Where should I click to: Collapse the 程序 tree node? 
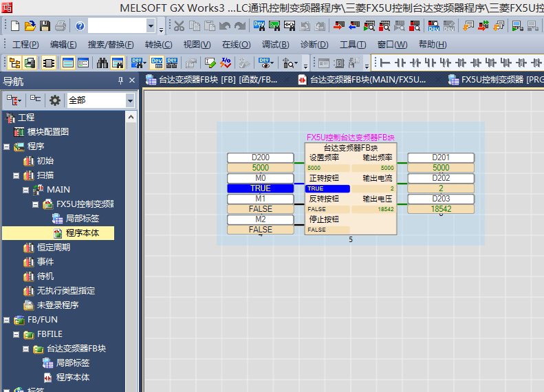pos(6,146)
